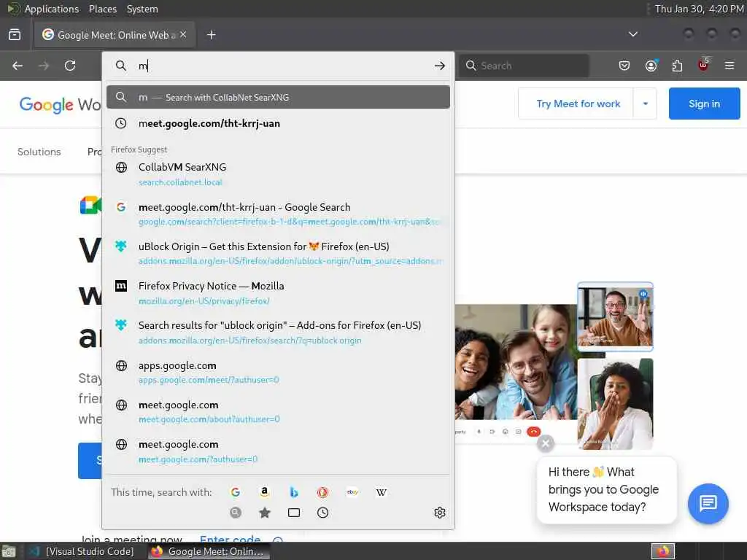Expand the Try Meet for work dropdown arrow
The width and height of the screenshot is (747, 560).
646,104
